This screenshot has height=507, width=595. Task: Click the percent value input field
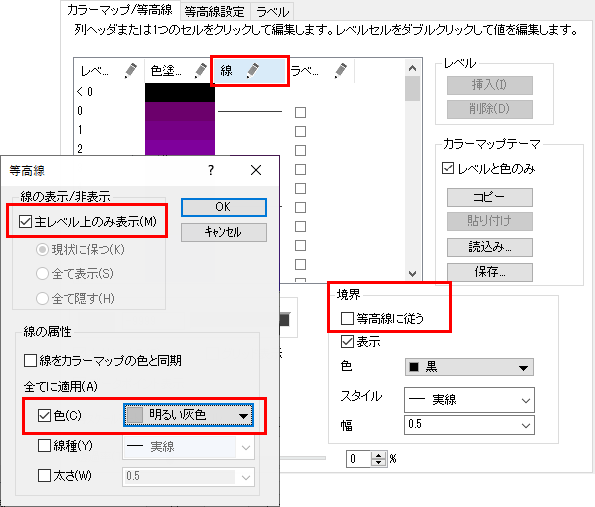[358, 459]
